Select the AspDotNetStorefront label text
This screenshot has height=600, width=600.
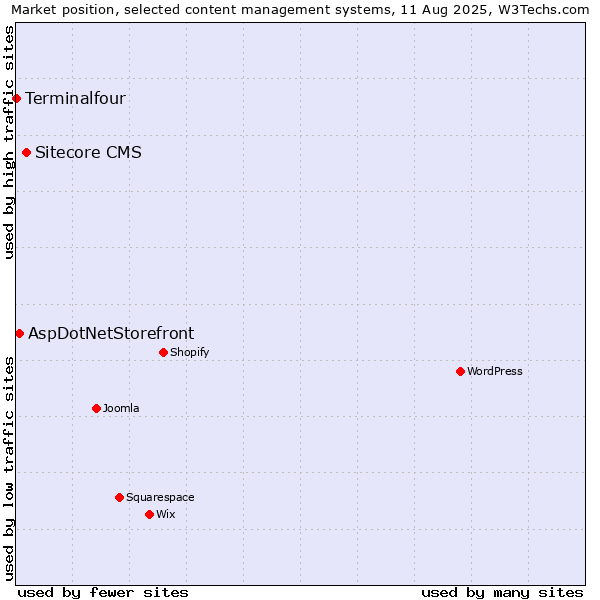111,333
